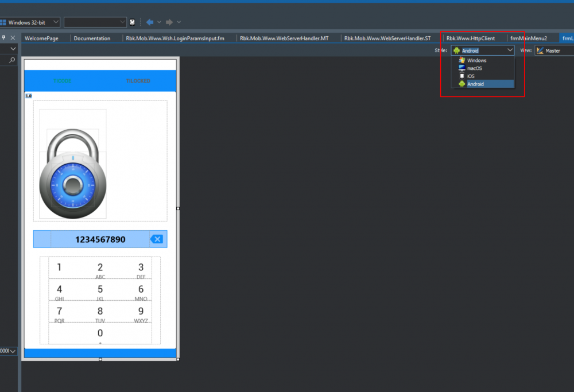Click the macOS monitor icon in Style list

coord(462,68)
